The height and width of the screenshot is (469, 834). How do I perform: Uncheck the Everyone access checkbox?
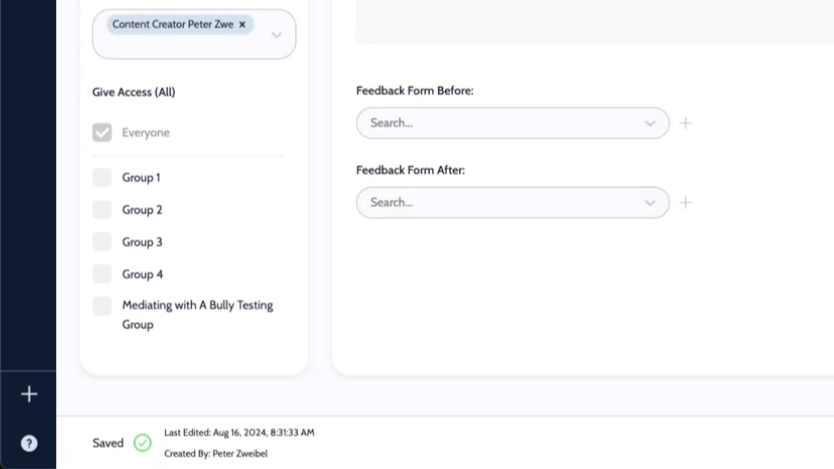(x=102, y=133)
